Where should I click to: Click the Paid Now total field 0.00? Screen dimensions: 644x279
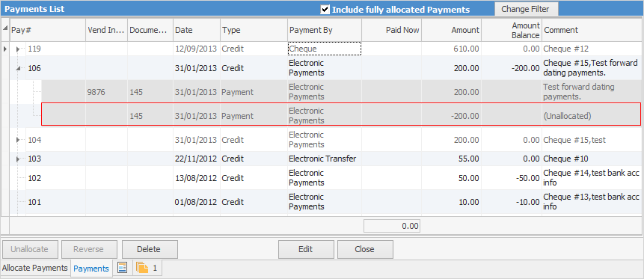(392, 226)
